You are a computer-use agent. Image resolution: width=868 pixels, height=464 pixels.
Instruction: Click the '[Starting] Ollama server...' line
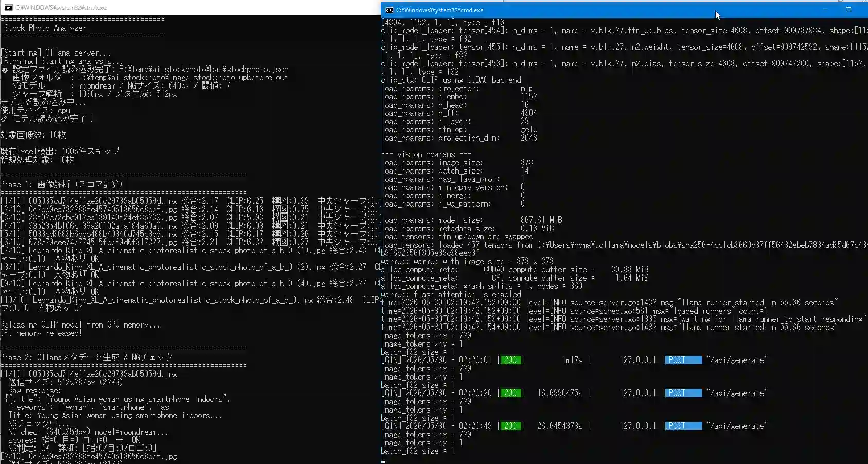pyautogui.click(x=55, y=53)
